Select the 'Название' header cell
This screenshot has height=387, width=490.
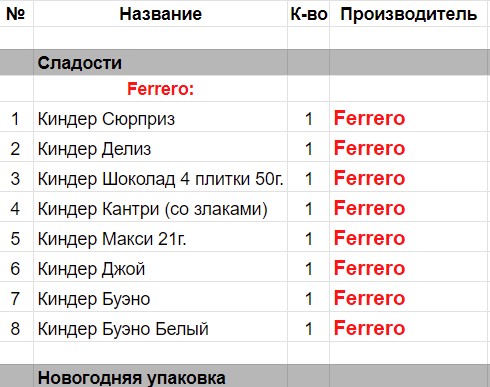tap(160, 14)
